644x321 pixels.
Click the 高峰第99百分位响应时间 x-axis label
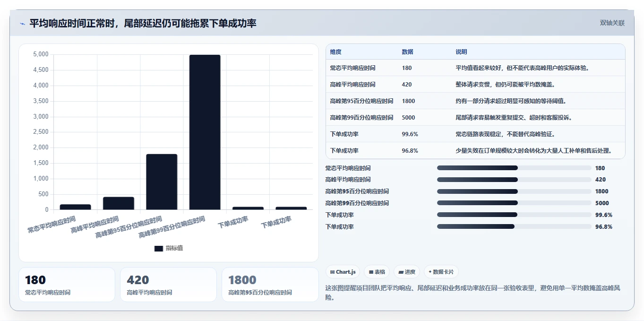click(172, 227)
